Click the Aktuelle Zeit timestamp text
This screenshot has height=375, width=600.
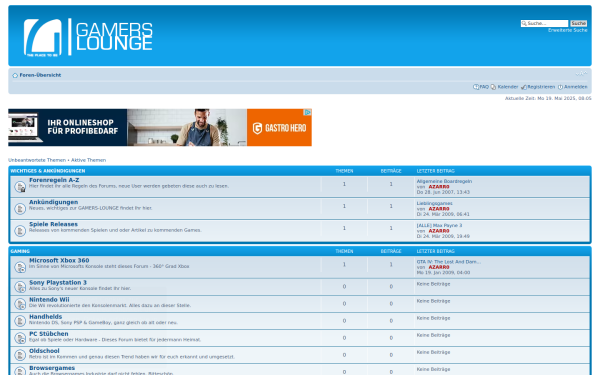548,98
